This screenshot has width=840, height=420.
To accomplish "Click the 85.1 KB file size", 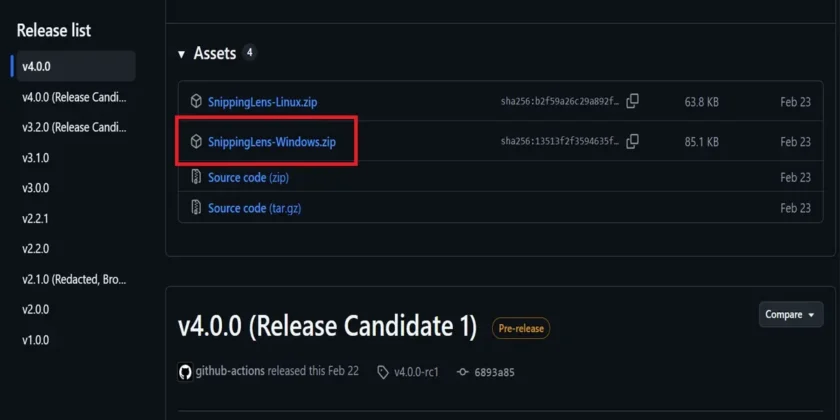I will pos(701,142).
